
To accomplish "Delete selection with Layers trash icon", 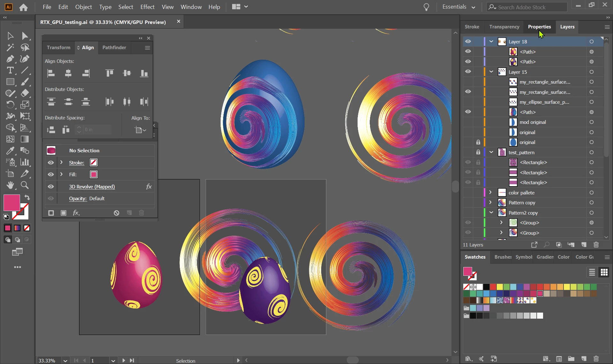I will point(596,245).
